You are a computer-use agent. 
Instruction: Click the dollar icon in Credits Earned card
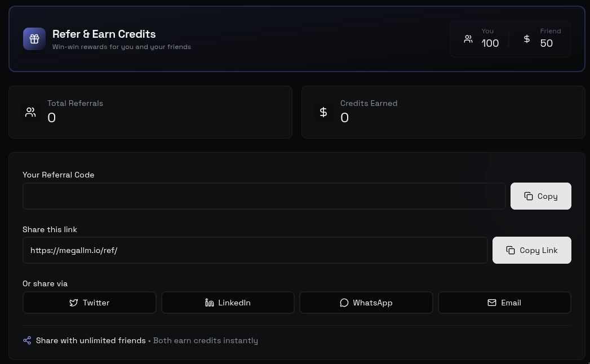(x=323, y=112)
